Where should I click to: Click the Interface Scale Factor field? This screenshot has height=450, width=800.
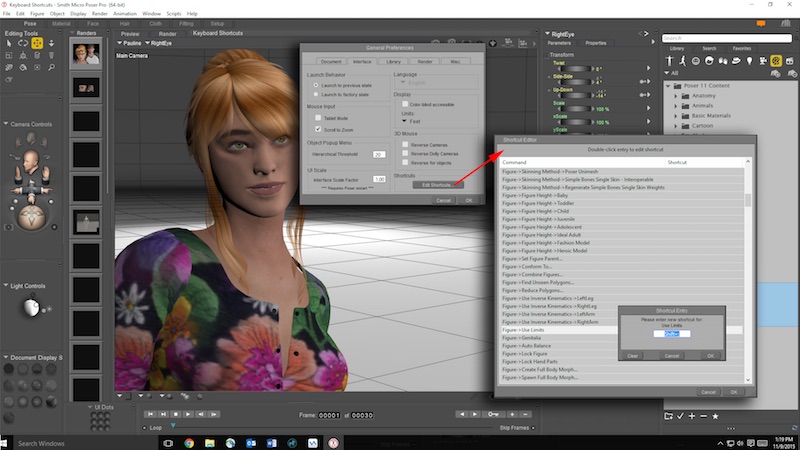[x=379, y=180]
